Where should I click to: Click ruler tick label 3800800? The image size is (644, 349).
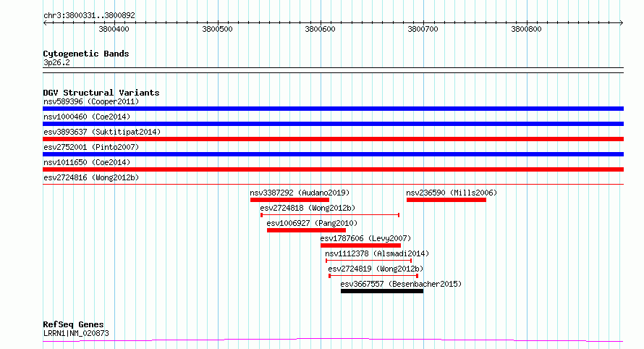tap(526, 29)
